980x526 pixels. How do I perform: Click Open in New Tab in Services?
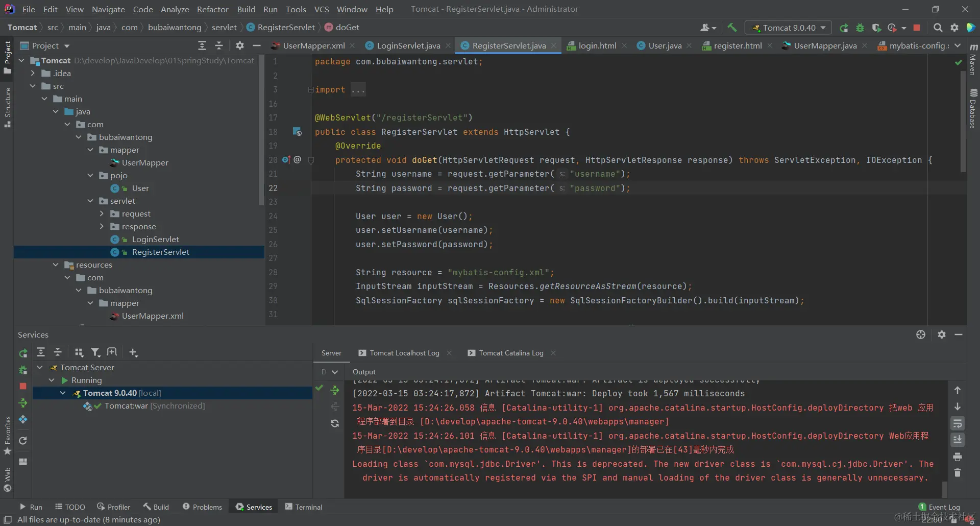pos(112,352)
